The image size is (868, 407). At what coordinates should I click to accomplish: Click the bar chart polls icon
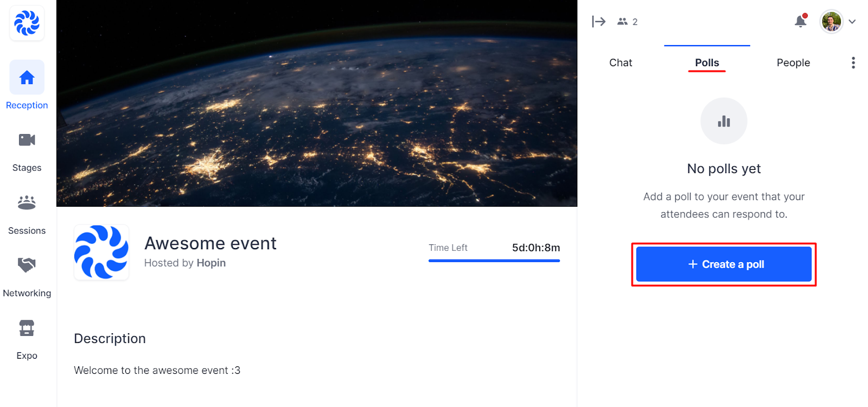724,121
